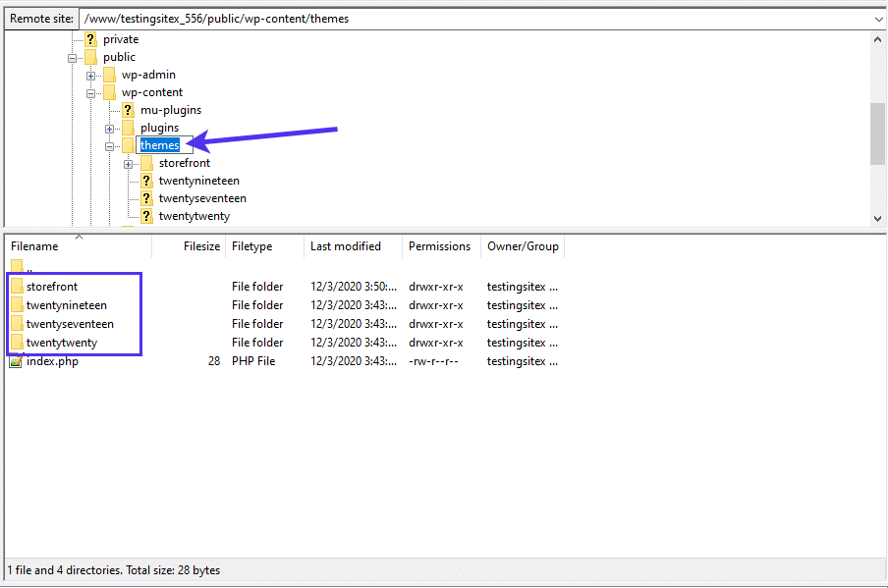The height and width of the screenshot is (588, 888).
Task: Select index.php in the file list
Action: (51, 360)
